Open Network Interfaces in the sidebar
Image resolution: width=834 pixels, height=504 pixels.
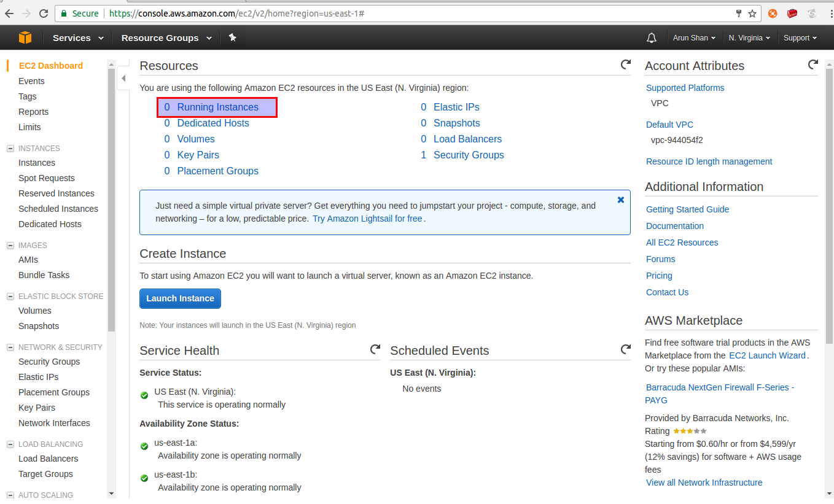click(x=54, y=423)
